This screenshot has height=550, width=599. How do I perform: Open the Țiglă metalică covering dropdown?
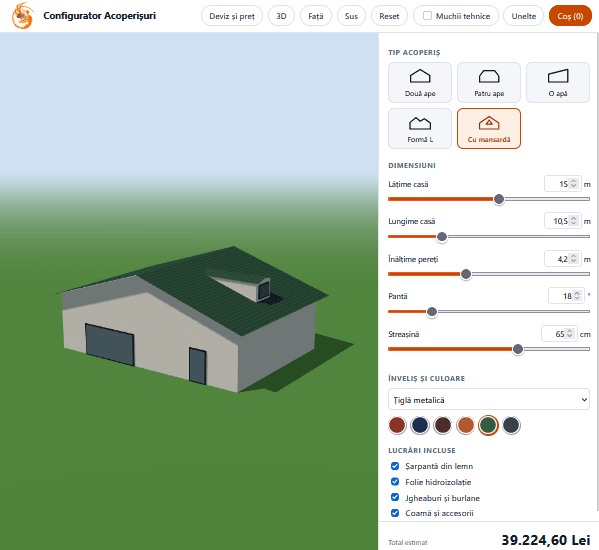(x=489, y=400)
